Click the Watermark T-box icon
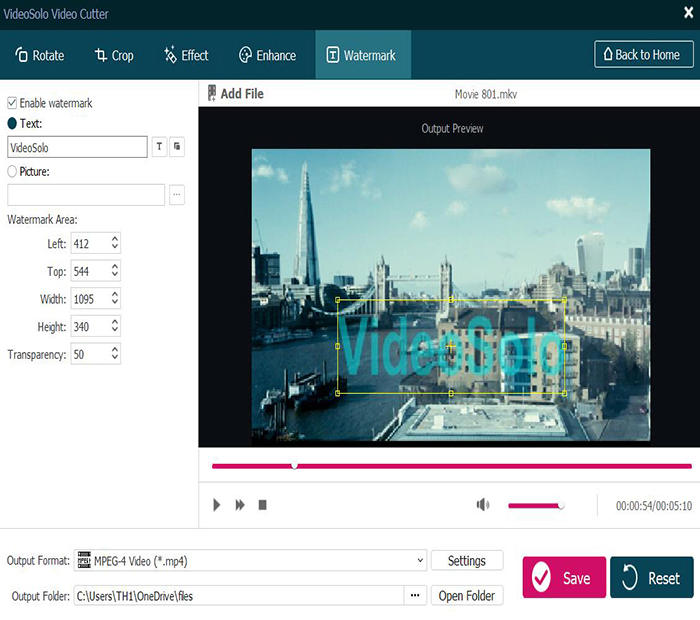Screen dimensions: 700x620 (333, 55)
